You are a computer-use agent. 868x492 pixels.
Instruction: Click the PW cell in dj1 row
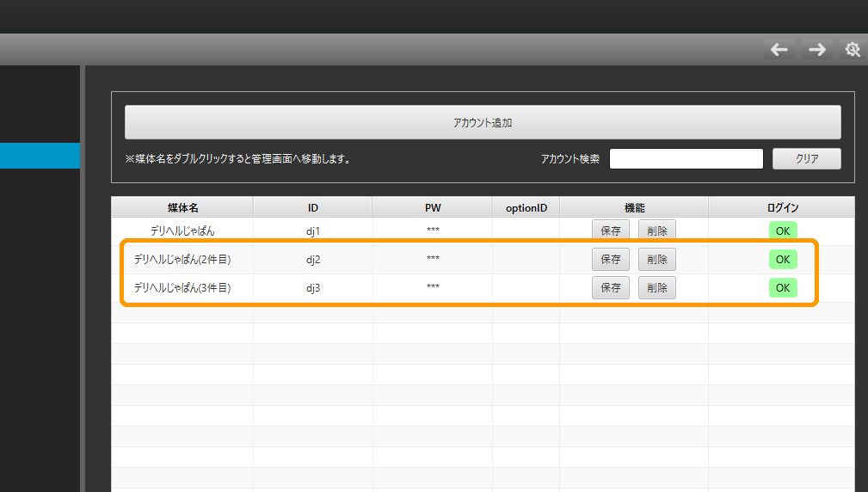[x=433, y=231]
